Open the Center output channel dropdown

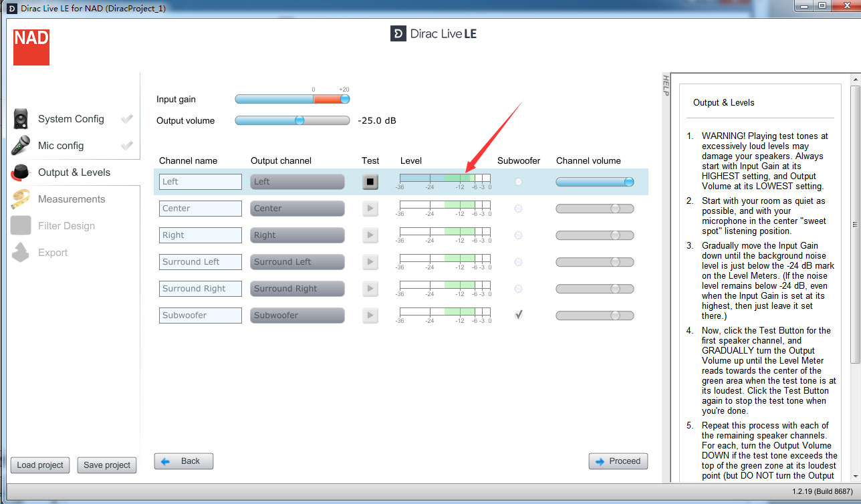click(x=297, y=209)
